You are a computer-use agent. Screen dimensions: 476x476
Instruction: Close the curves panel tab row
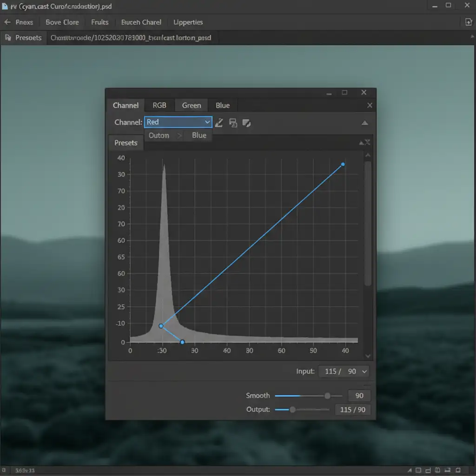(x=370, y=106)
